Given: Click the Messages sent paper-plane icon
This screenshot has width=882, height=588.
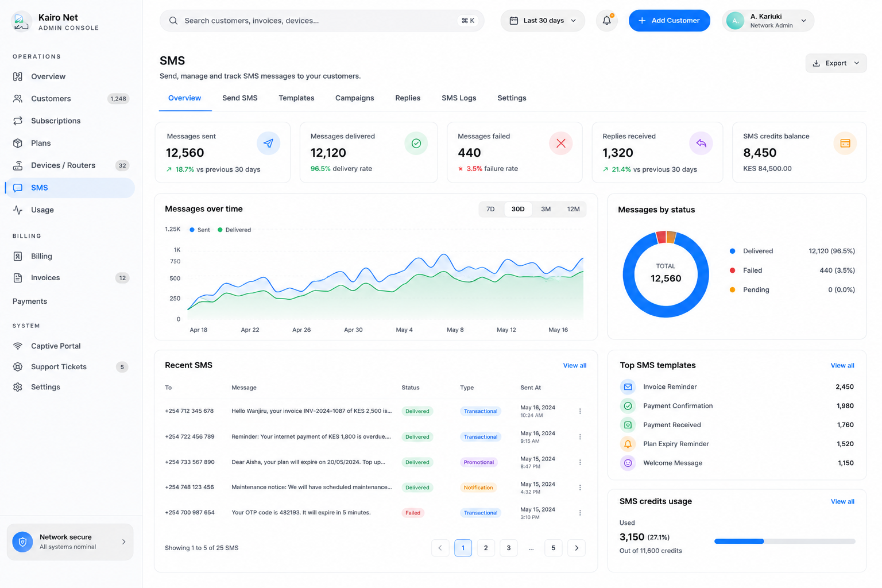Looking at the screenshot, I should [x=268, y=143].
